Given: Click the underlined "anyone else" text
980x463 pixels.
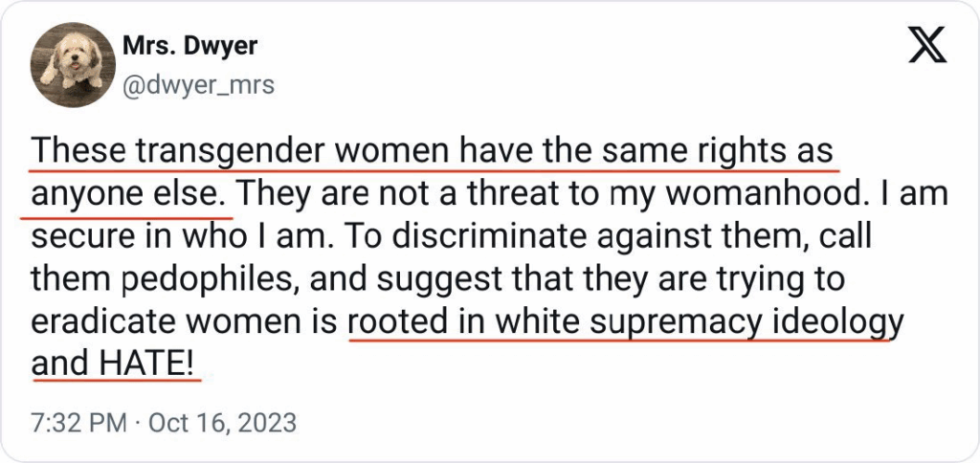Looking at the screenshot, I should point(128,194).
